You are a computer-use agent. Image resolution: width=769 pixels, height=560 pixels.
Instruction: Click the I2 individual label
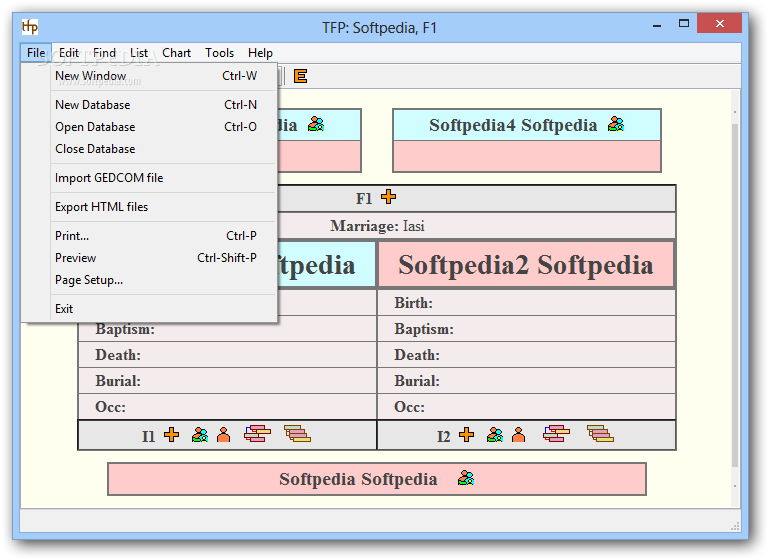point(443,436)
